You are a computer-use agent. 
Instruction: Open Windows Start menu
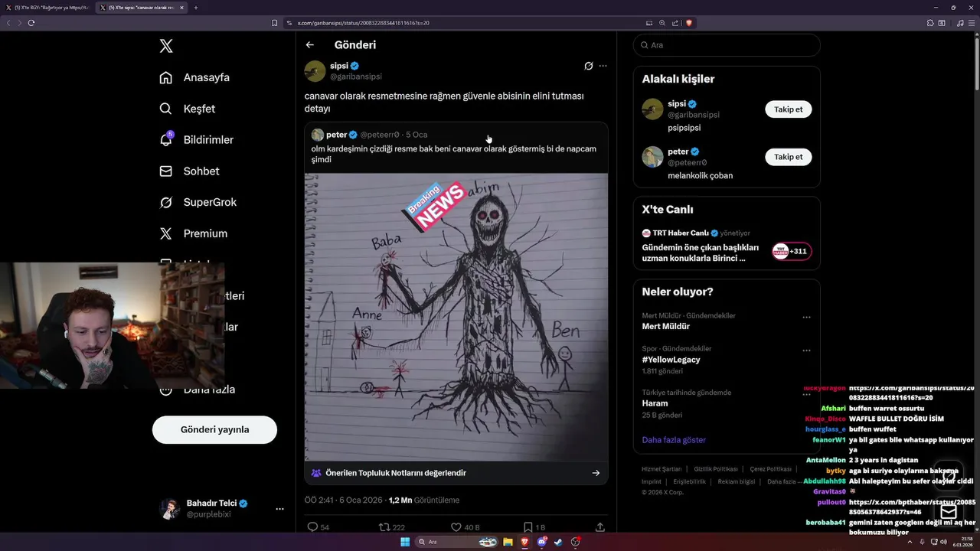[x=404, y=542]
